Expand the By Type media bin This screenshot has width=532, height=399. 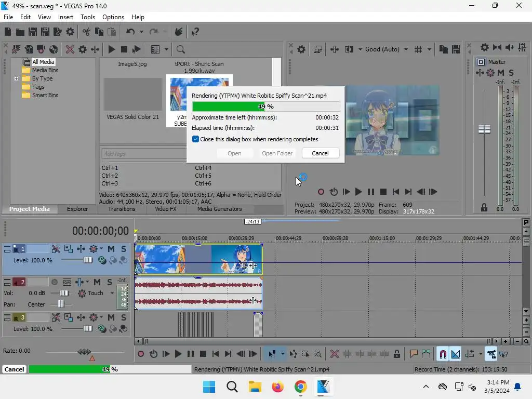16,79
